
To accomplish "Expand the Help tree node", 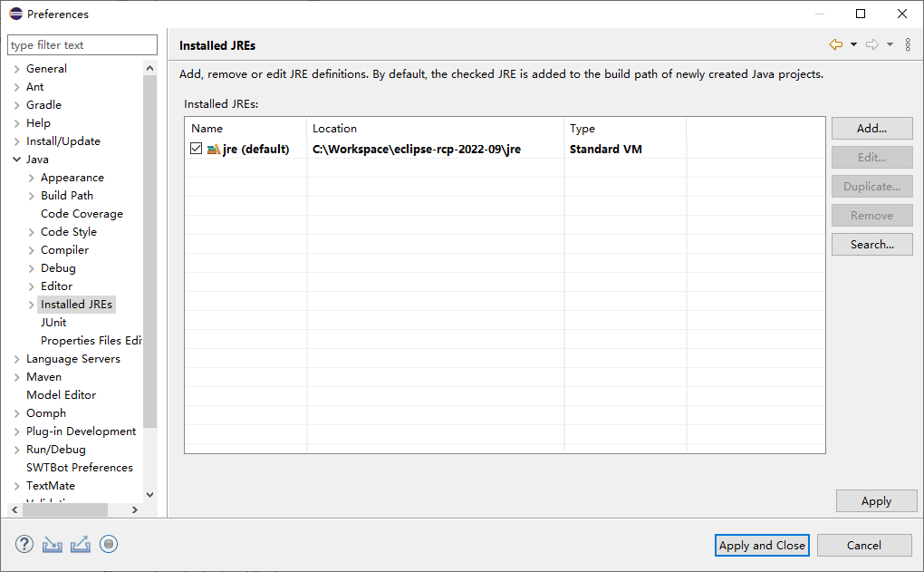I will point(16,123).
